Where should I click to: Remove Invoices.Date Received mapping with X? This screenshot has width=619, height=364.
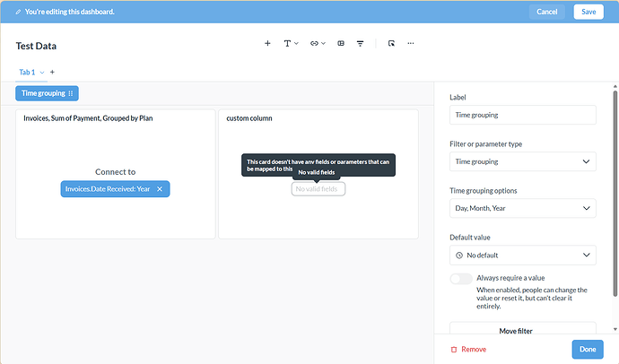pyautogui.click(x=160, y=189)
